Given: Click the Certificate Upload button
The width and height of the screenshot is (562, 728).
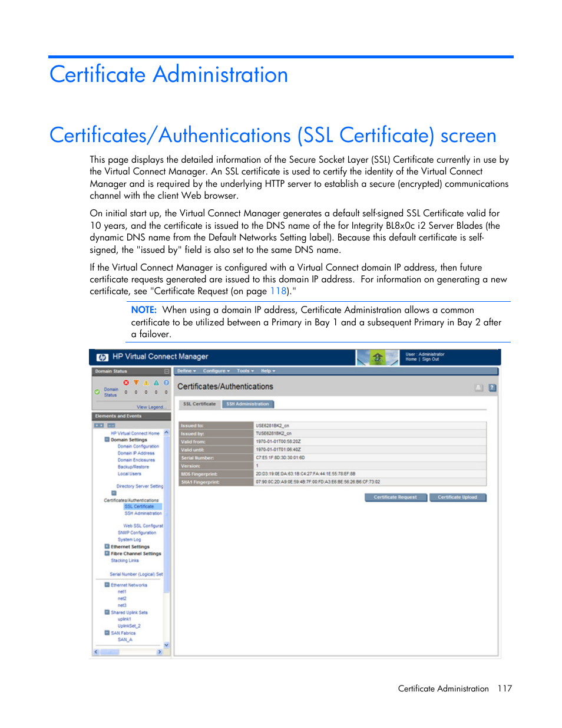Looking at the screenshot, I should 458,498.
